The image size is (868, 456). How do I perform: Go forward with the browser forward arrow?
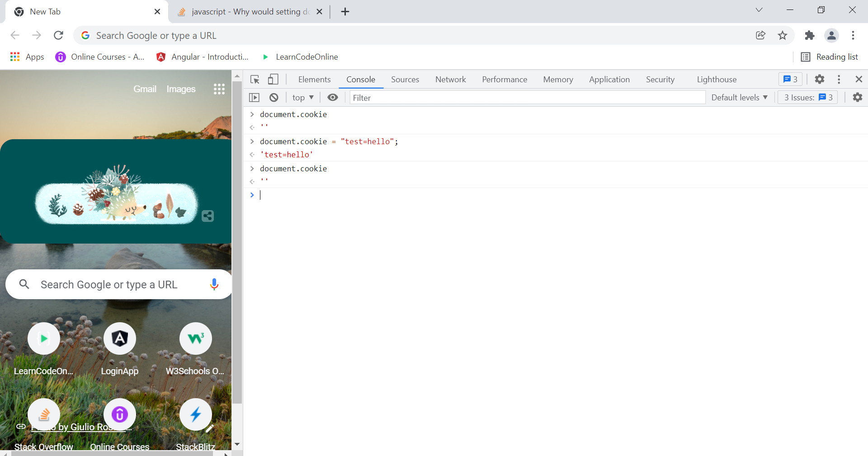pos(37,35)
